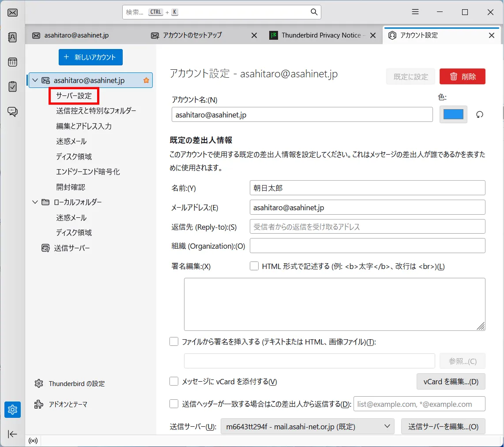
Task: Open the Address Book from the left sidebar
Action: pyautogui.click(x=12, y=38)
